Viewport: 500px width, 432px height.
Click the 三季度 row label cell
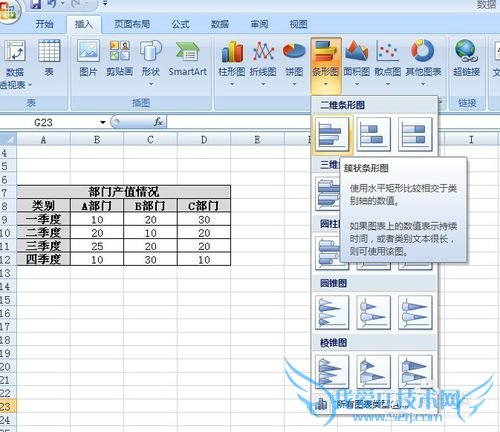pyautogui.click(x=43, y=246)
